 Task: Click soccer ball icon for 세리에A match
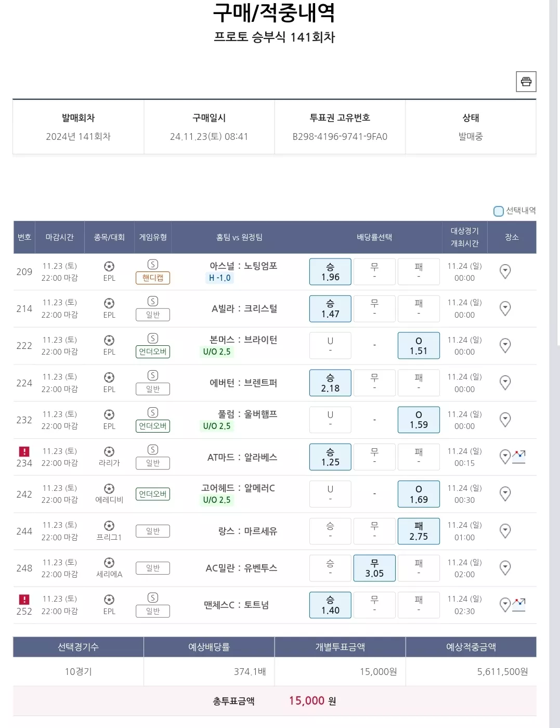(109, 563)
